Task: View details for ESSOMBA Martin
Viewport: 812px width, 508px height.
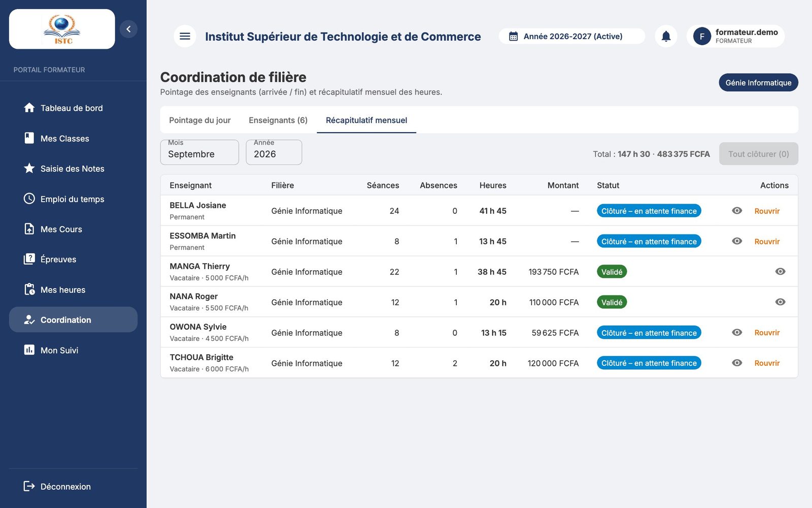Action: [x=737, y=241]
